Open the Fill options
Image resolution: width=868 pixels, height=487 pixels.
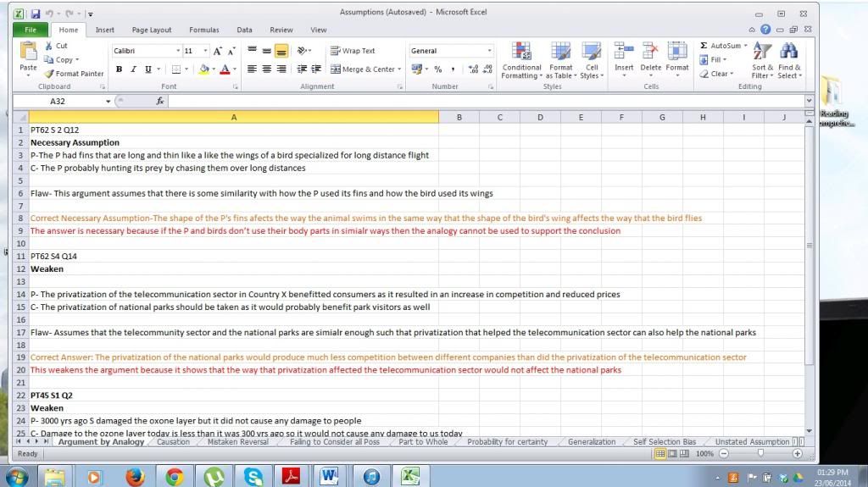(712, 60)
